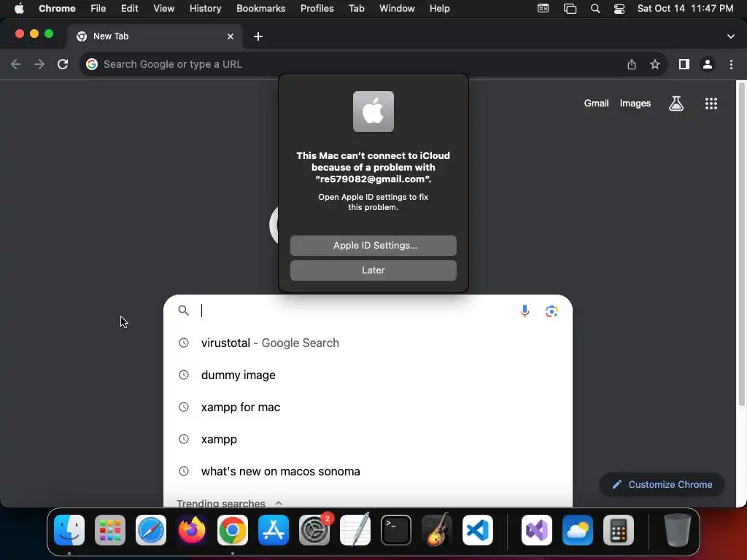Open the App Store from the Dock
Screen dimensions: 747x560
(274, 530)
